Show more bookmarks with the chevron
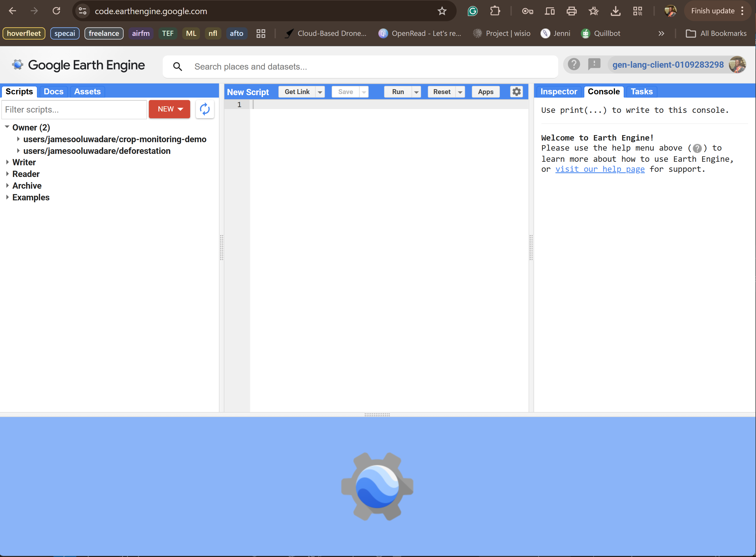Screen dimensions: 756x557 click(661, 33)
